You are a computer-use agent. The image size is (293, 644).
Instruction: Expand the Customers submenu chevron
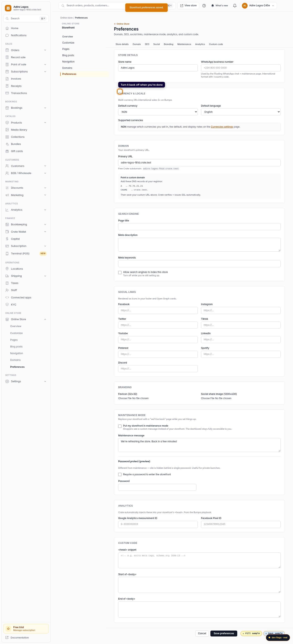coord(45,166)
